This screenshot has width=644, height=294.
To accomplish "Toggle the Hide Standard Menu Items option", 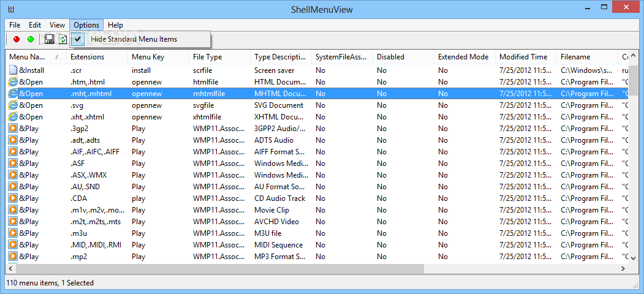I will coord(140,39).
